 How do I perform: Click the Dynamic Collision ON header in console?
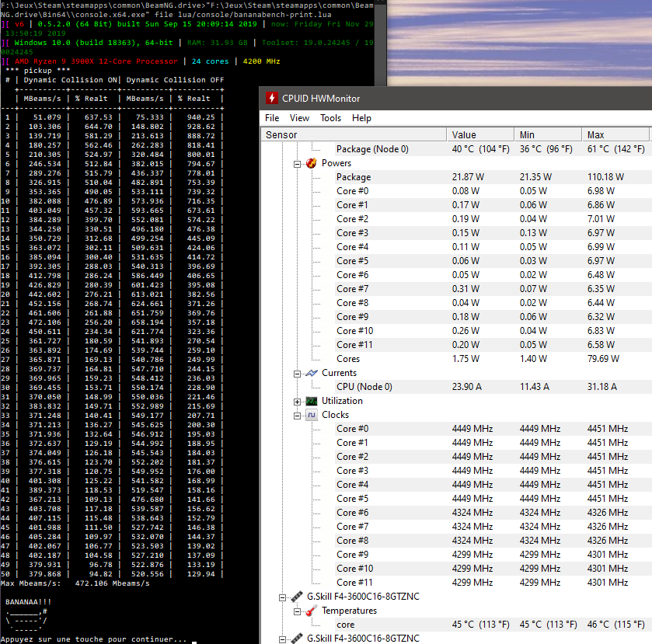point(70,80)
